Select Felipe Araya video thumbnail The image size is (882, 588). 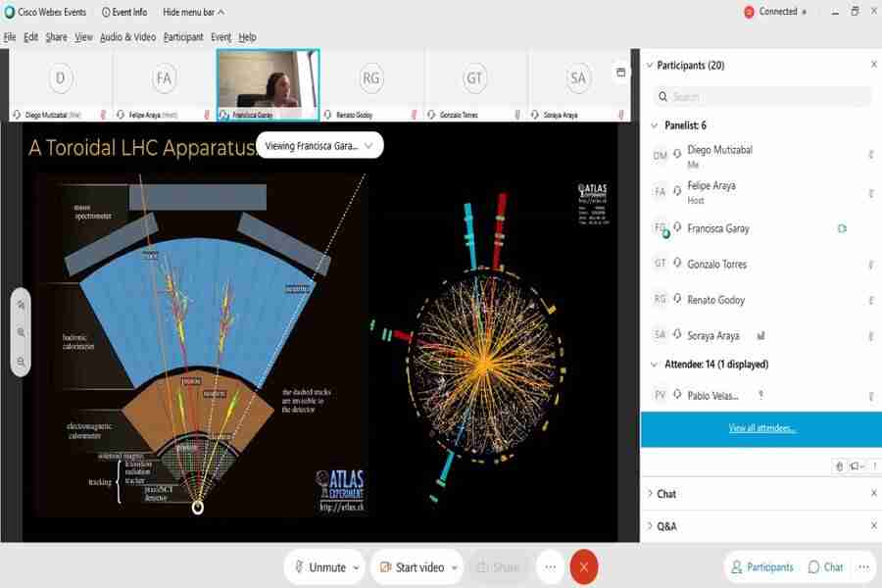pos(164,85)
